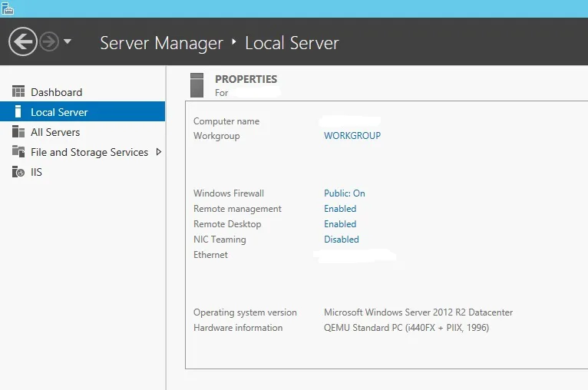Click Remote management Enabled link
The height and width of the screenshot is (390, 588).
[340, 209]
